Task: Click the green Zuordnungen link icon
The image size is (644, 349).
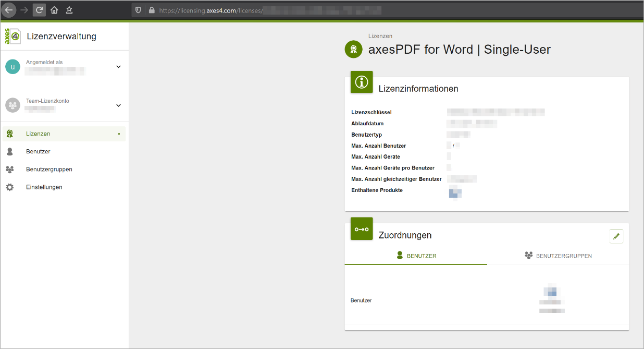Action: point(362,228)
